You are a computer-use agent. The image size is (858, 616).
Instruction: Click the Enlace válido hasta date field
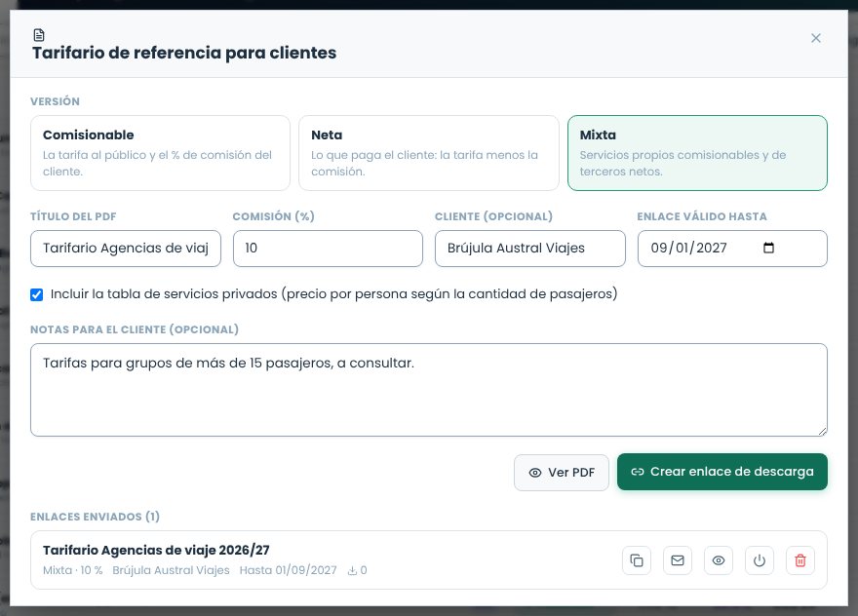click(x=732, y=249)
